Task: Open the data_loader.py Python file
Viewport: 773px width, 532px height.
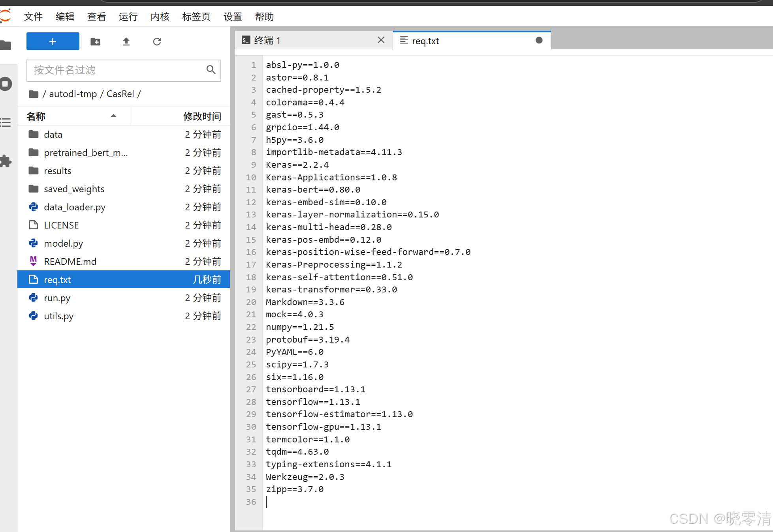Action: click(74, 207)
